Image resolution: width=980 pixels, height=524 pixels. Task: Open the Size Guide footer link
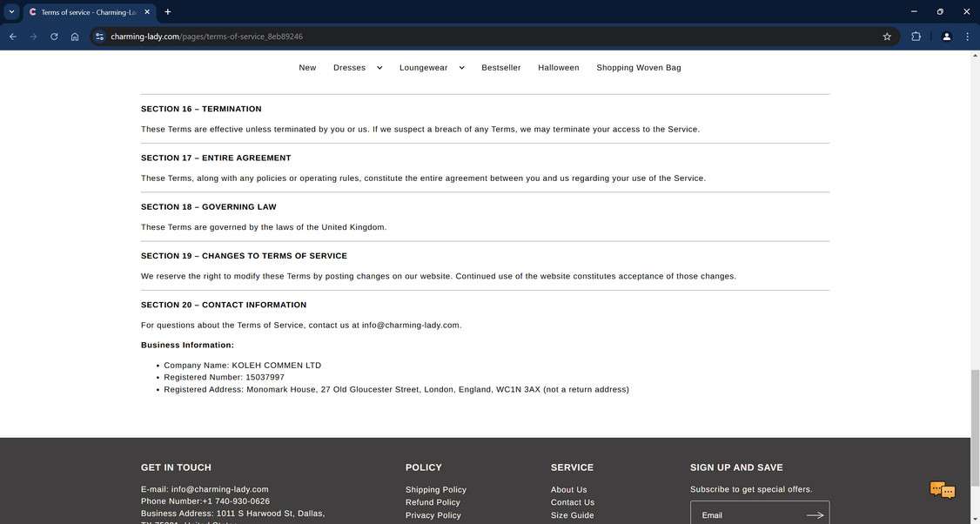pos(573,515)
